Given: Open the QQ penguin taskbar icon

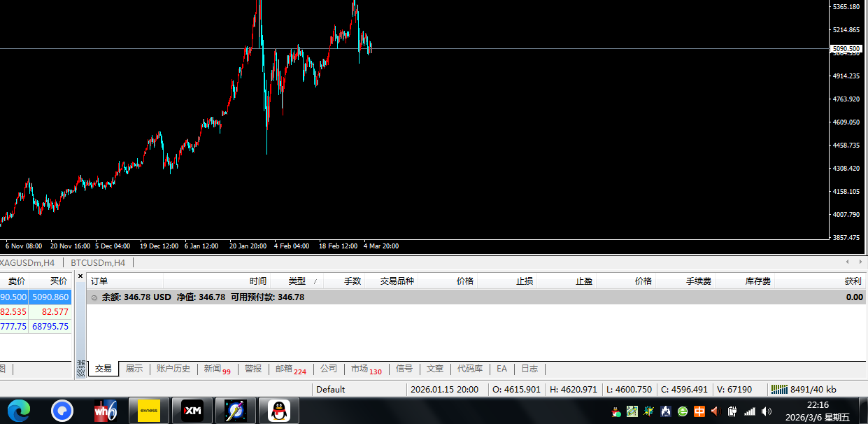Looking at the screenshot, I should point(279,411).
